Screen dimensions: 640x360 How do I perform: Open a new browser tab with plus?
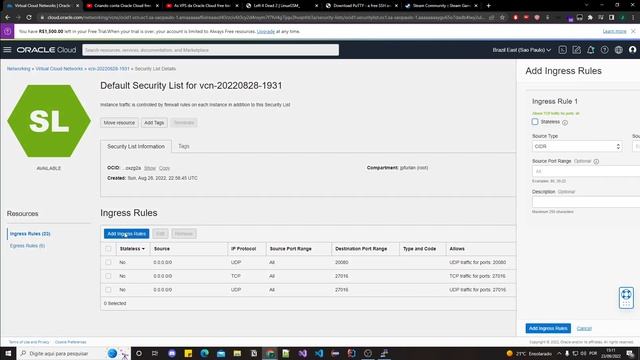tap(488, 6)
